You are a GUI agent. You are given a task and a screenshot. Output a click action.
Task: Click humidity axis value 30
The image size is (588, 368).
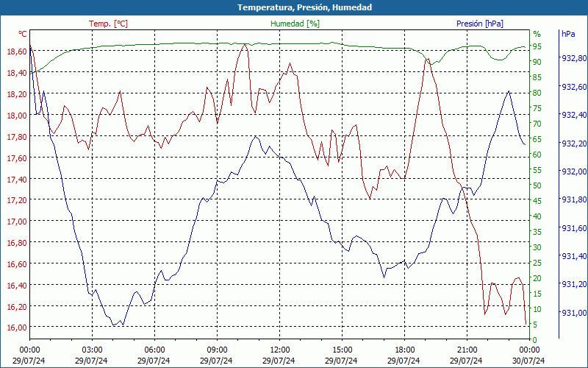[537, 247]
